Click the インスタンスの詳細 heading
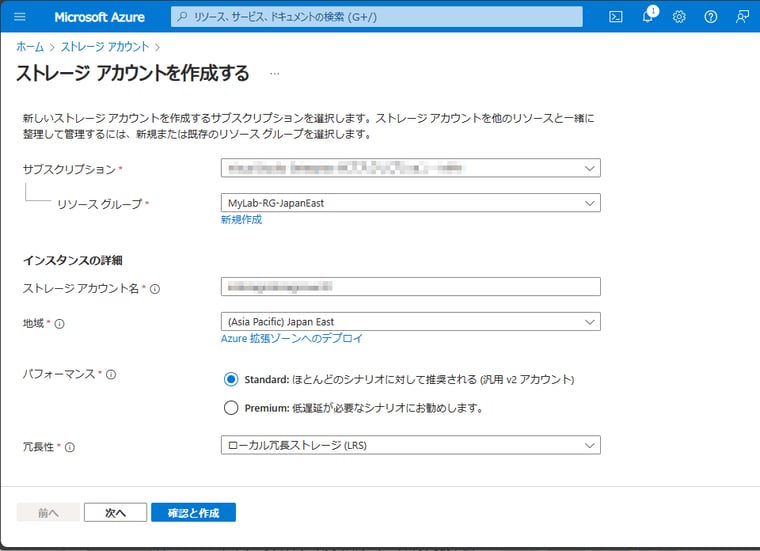 tap(73, 261)
